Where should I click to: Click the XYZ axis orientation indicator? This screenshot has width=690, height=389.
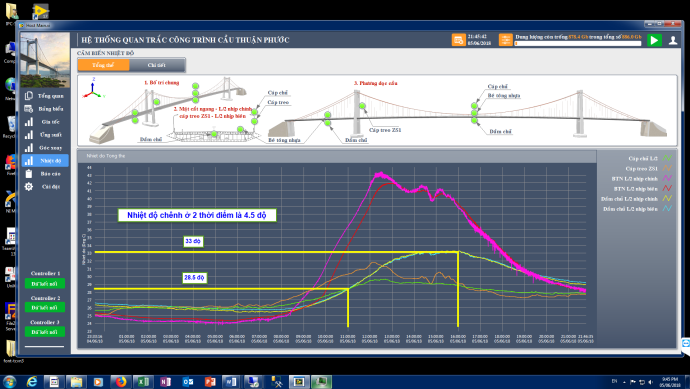click(93, 89)
